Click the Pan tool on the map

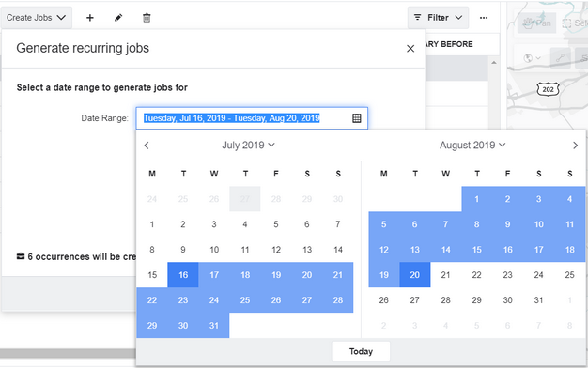point(536,23)
